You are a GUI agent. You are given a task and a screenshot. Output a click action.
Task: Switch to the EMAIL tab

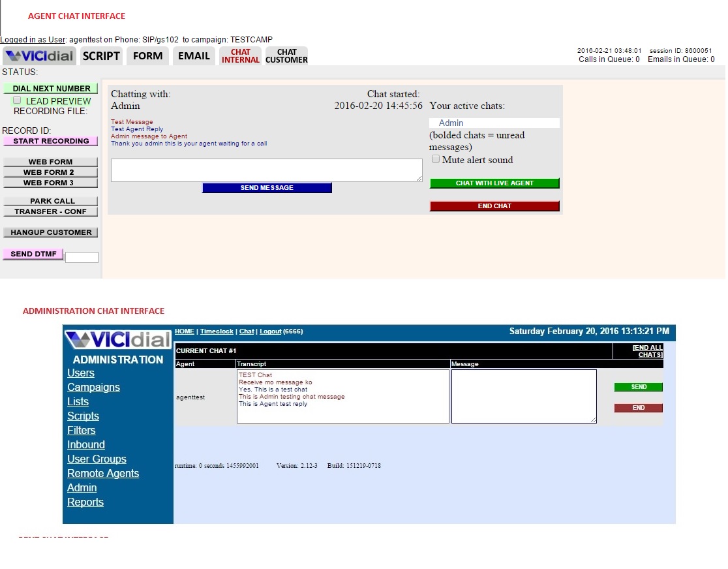coord(194,55)
